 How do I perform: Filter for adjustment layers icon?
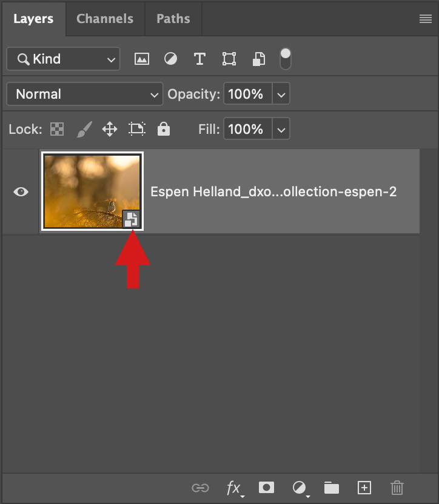point(170,59)
